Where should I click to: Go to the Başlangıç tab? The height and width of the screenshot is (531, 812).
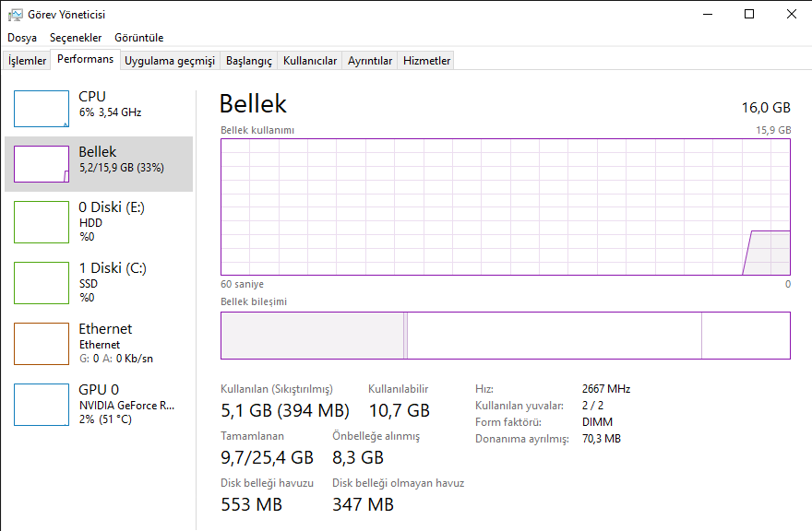[x=249, y=61]
